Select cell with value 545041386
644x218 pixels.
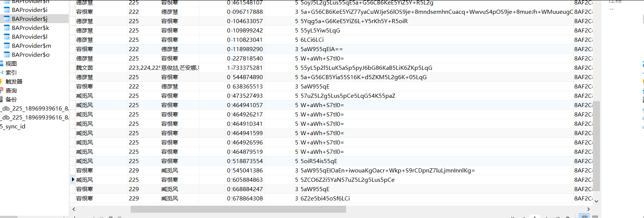point(248,171)
